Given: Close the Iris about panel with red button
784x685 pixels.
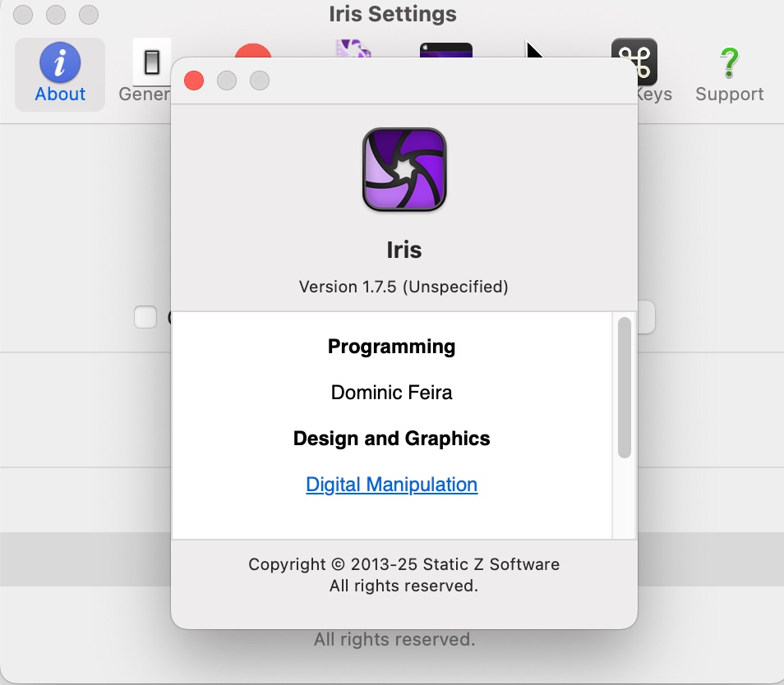Looking at the screenshot, I should tap(194, 80).
